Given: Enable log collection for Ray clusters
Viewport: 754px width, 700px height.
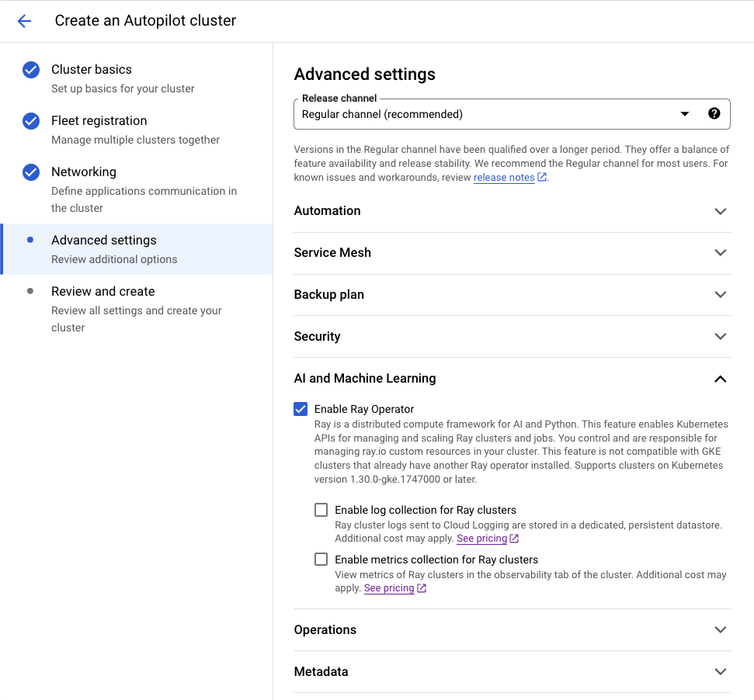Looking at the screenshot, I should click(321, 509).
